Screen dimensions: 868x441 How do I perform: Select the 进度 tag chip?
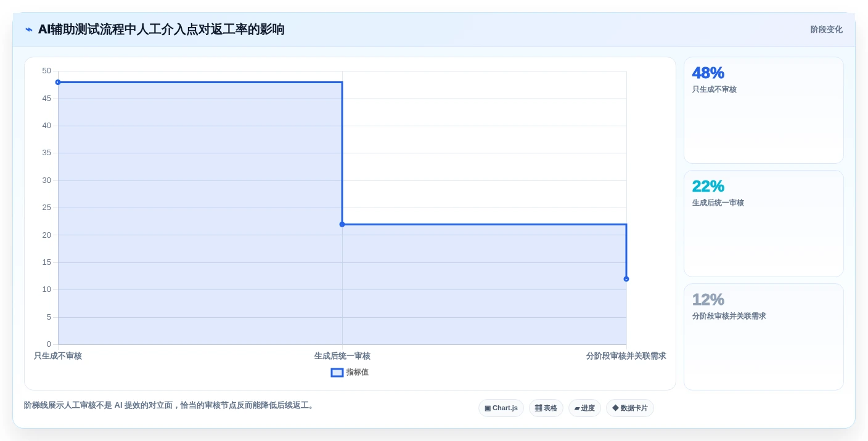(x=584, y=408)
